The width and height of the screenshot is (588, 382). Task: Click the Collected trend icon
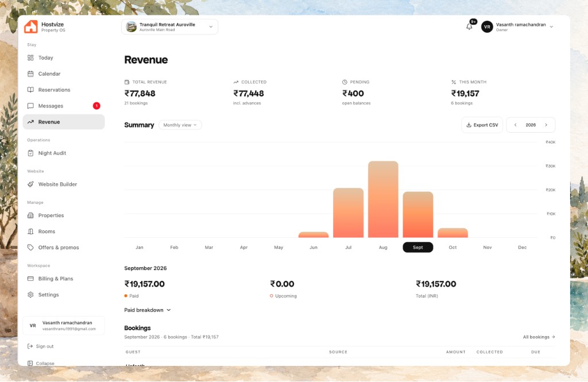click(x=236, y=82)
